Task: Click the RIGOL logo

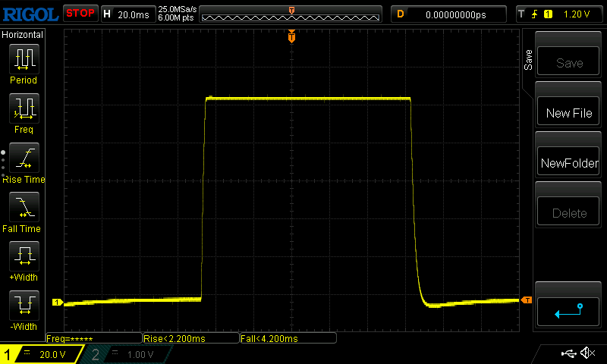Action: (x=30, y=14)
